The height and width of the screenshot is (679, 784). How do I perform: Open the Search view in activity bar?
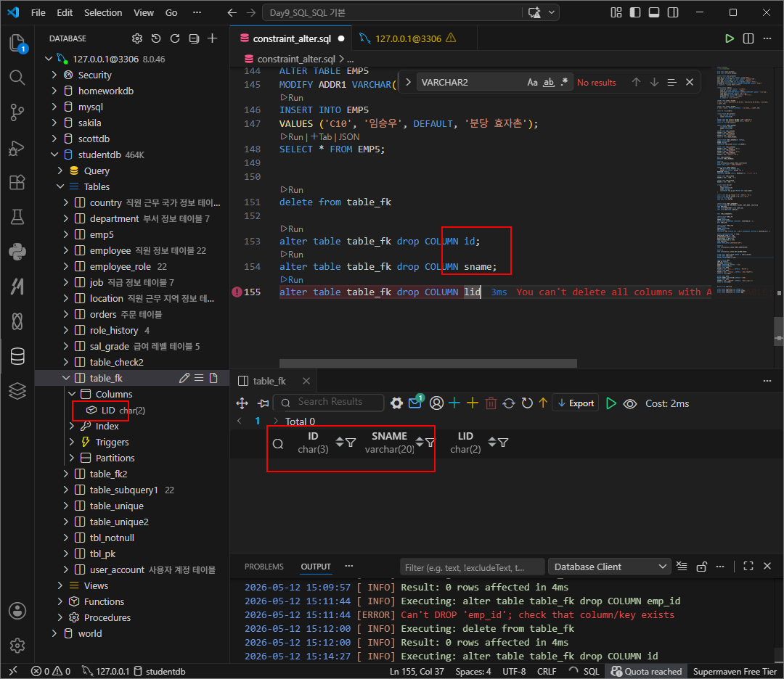pos(17,78)
